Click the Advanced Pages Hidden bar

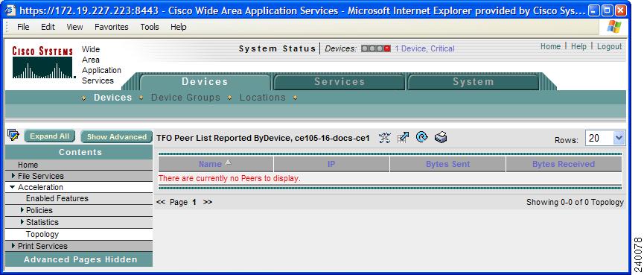pyautogui.click(x=79, y=259)
